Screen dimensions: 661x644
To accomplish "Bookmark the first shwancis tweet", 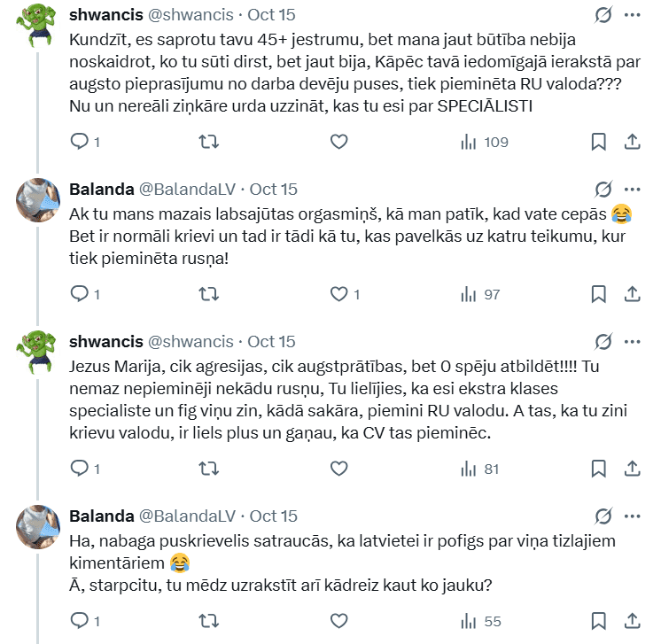I will tap(599, 142).
